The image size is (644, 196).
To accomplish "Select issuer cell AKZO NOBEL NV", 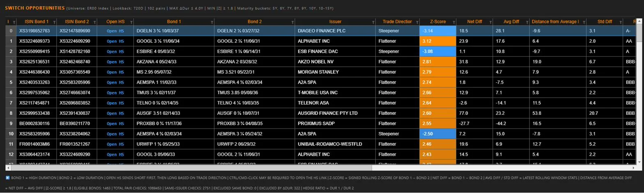I will pos(335,62).
